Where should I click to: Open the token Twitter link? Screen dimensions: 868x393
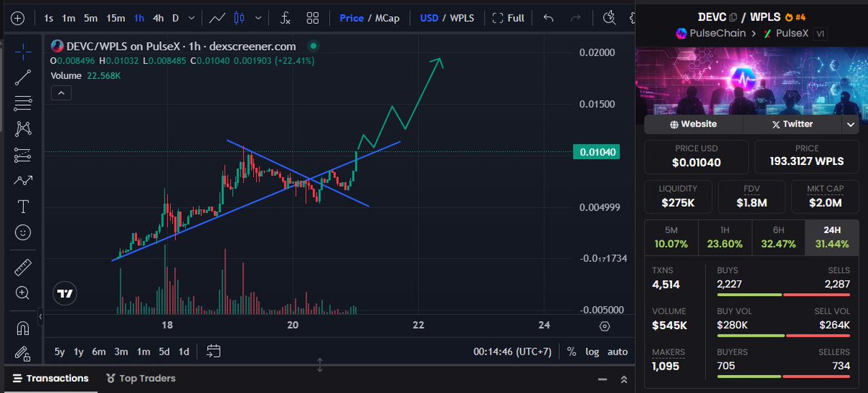point(792,124)
